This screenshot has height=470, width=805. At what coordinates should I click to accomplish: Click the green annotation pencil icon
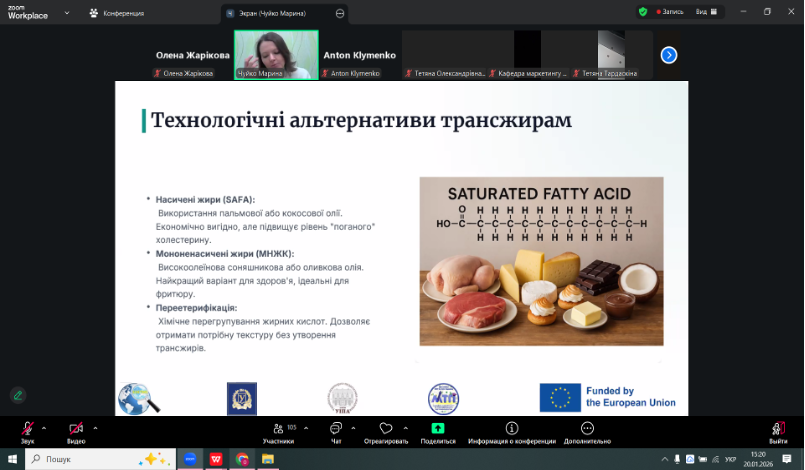click(x=18, y=395)
